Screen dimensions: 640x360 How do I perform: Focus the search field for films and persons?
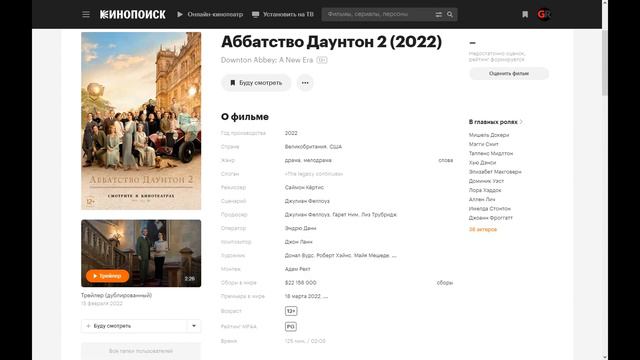(378, 14)
